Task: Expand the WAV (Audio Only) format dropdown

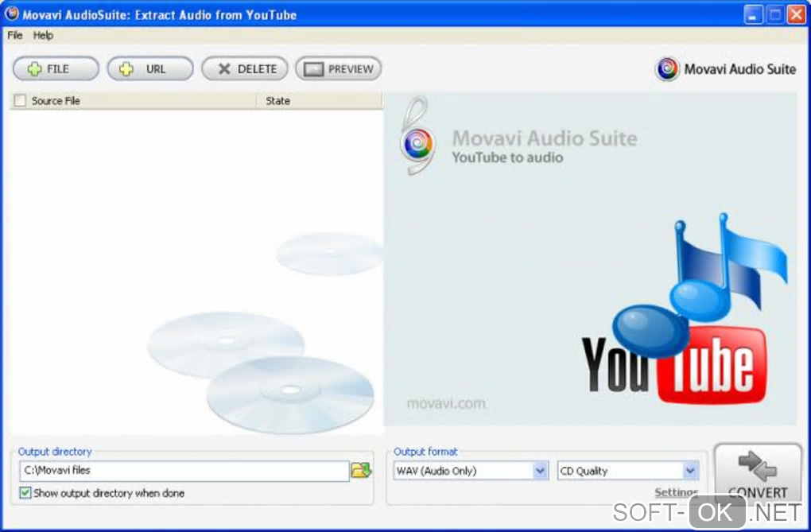Action: [x=540, y=471]
